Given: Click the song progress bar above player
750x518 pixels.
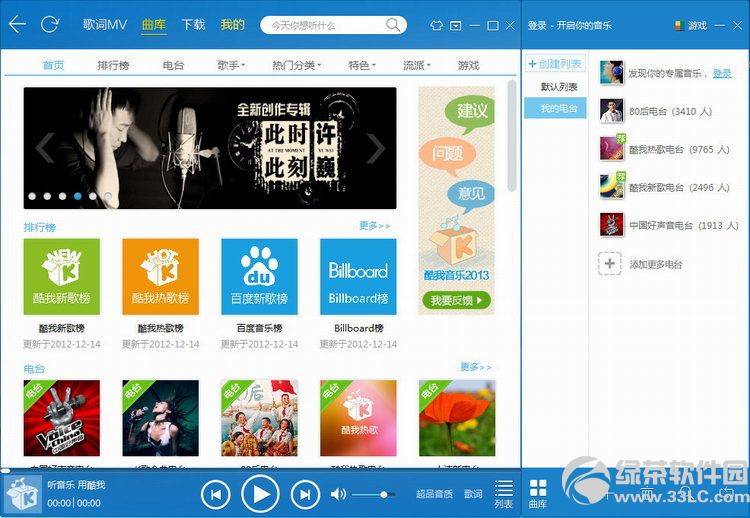Looking at the screenshot, I should tap(260, 470).
